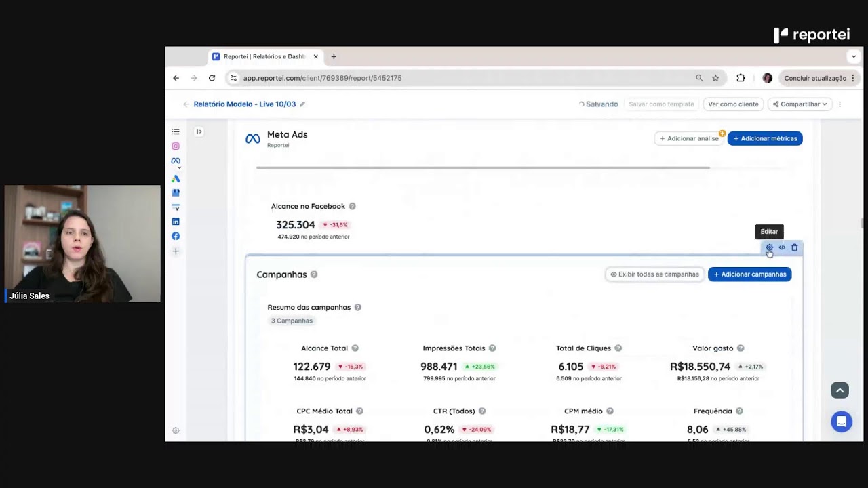Click the Salvar como template button
Image resolution: width=868 pixels, height=488 pixels.
[661, 104]
